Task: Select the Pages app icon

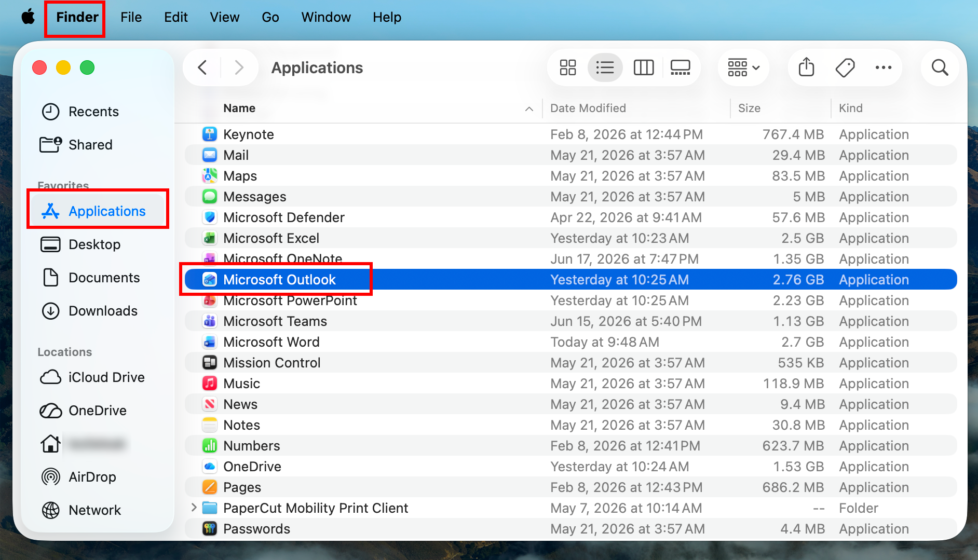Action: (209, 487)
